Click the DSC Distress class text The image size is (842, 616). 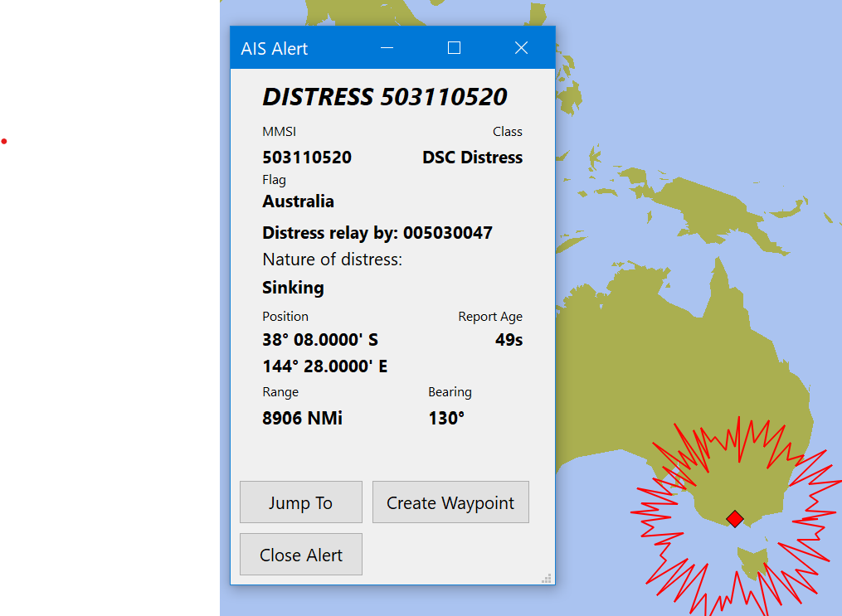pyautogui.click(x=472, y=157)
